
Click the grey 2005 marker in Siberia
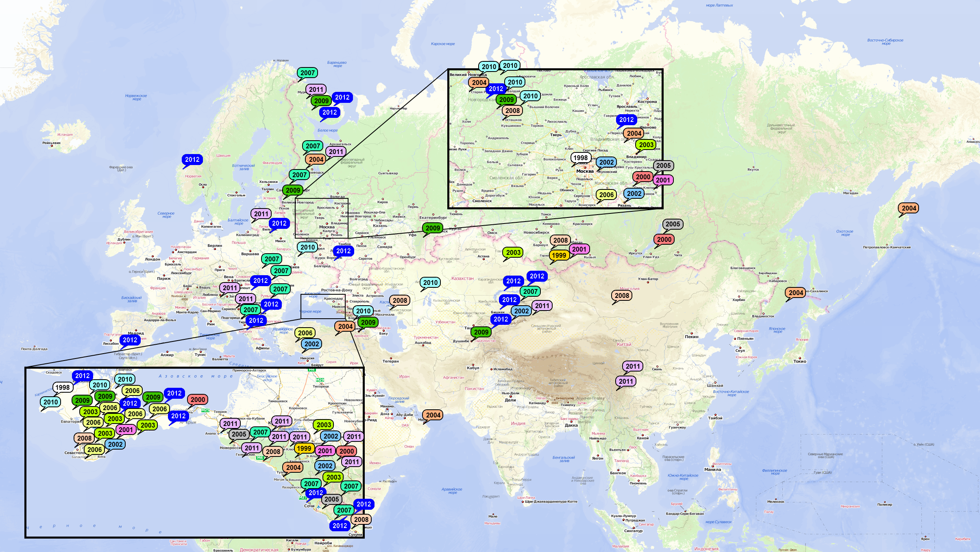coord(673,224)
